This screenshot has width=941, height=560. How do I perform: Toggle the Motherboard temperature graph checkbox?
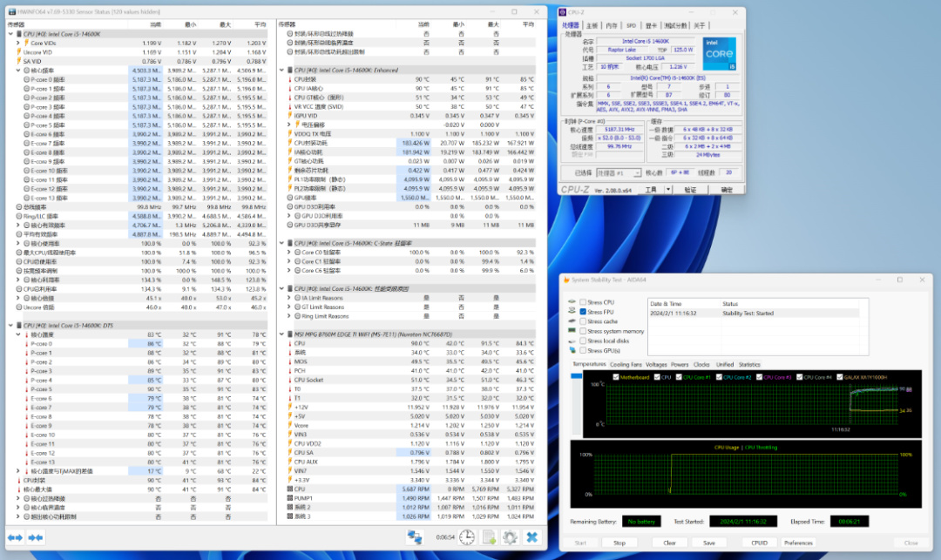[x=617, y=376]
